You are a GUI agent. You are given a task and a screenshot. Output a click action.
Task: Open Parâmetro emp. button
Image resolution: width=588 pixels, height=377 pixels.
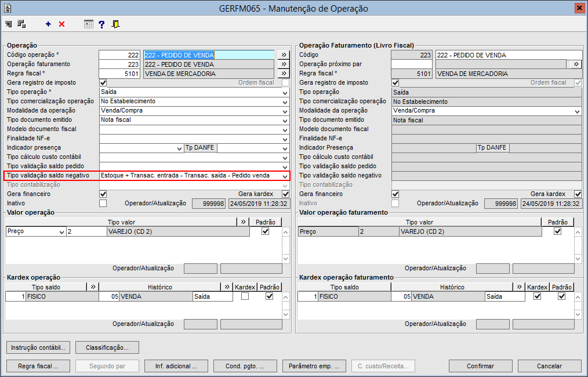coord(314,366)
